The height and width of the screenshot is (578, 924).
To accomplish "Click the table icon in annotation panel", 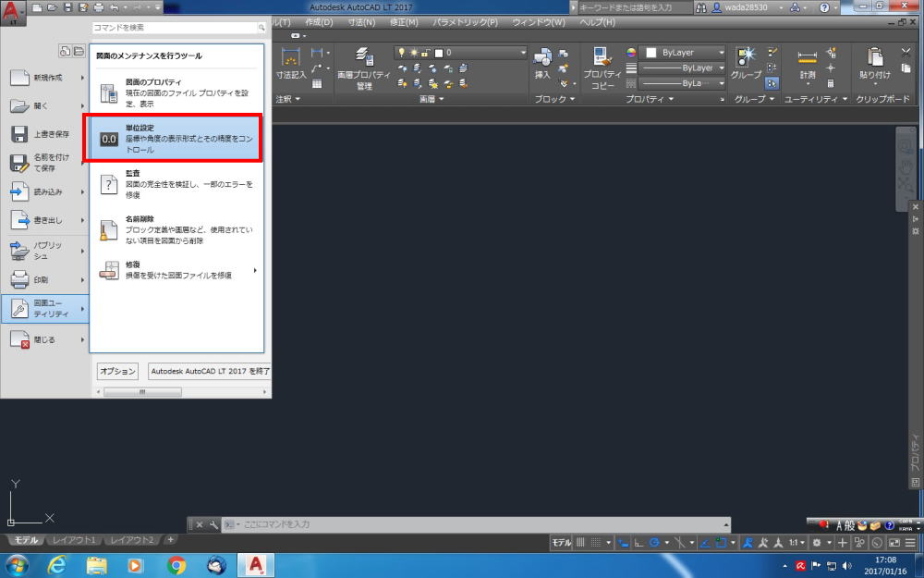I will (x=317, y=84).
